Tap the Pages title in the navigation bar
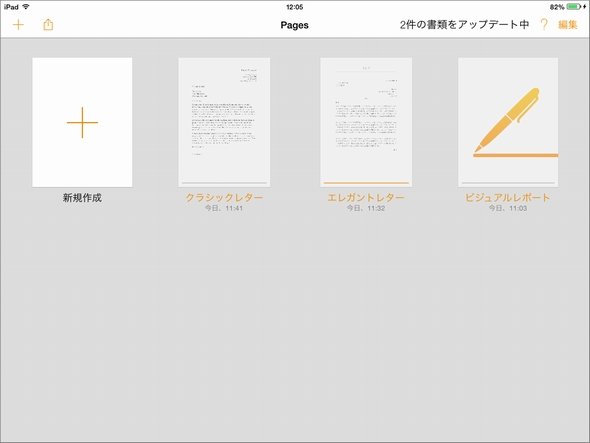Viewport: 590px width, 443px height. pyautogui.click(x=295, y=25)
